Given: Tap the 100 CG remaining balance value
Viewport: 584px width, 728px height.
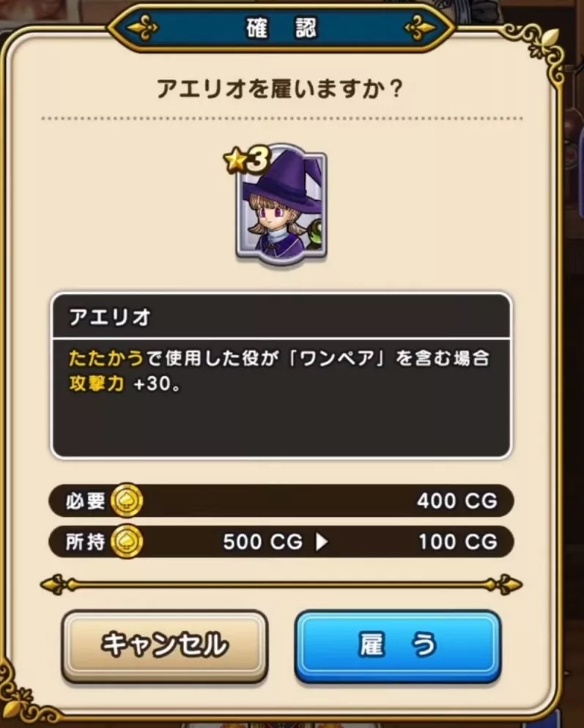Looking at the screenshot, I should coord(458,542).
